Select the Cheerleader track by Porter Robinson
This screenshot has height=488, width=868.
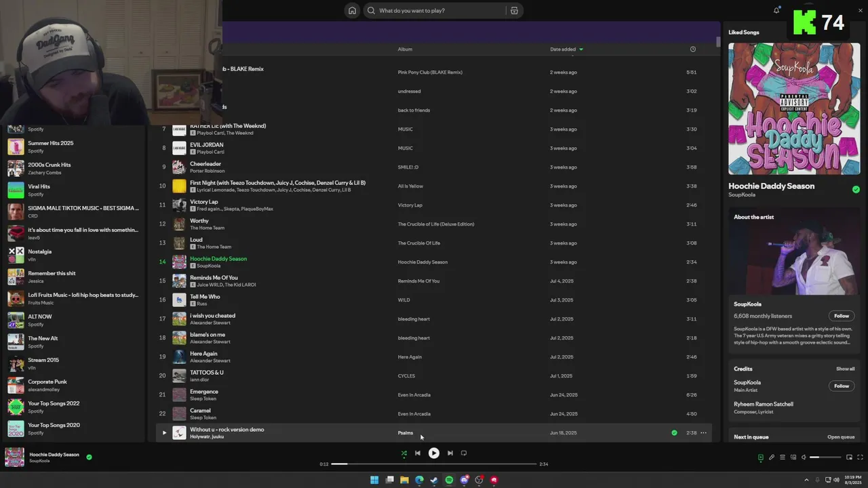point(434,167)
